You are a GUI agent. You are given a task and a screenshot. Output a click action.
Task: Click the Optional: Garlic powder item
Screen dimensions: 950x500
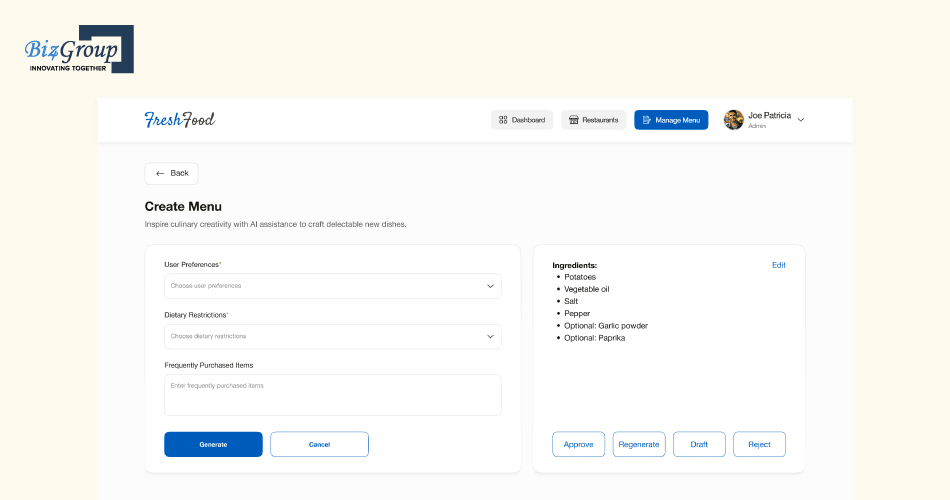(606, 325)
